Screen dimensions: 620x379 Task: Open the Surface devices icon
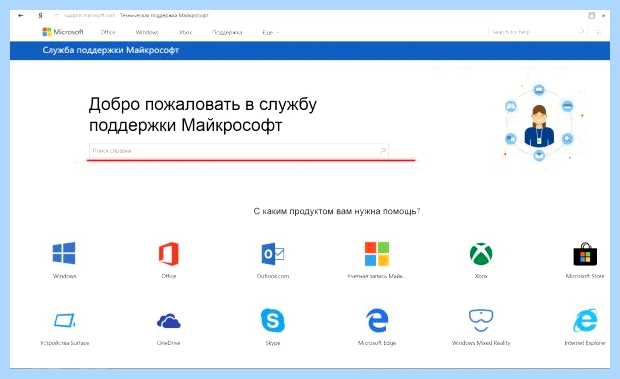coord(65,321)
